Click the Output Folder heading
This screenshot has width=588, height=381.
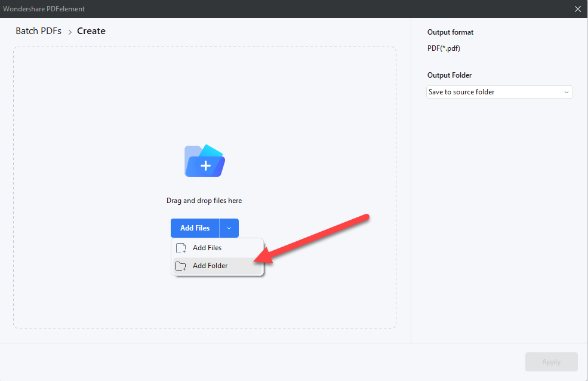(450, 75)
